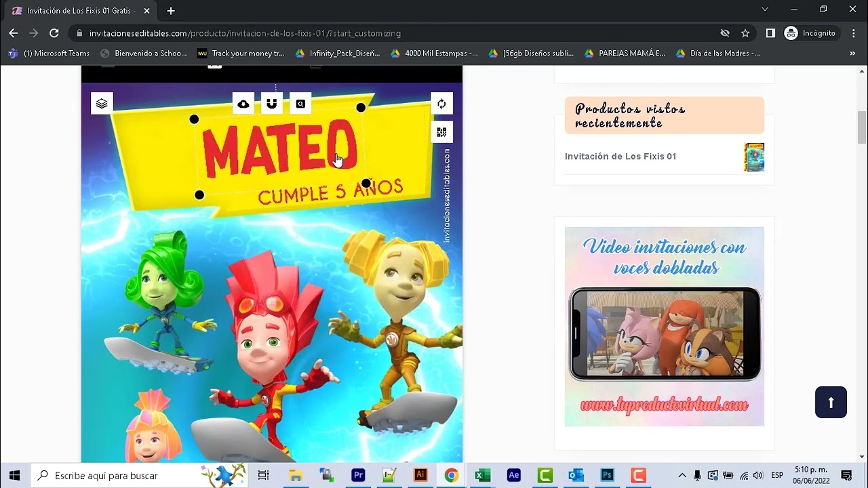Click the cloud download icon above design
Screen dimensions: 868x488
pos(243,104)
